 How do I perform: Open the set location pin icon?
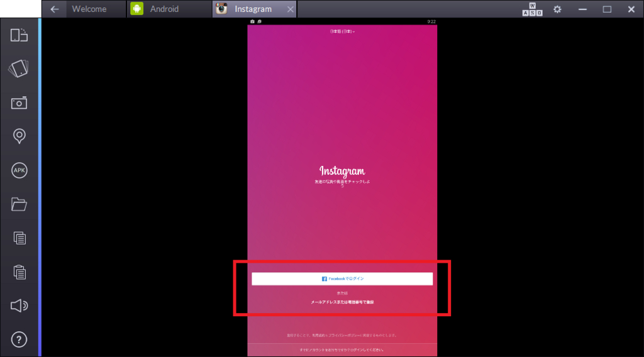19,136
